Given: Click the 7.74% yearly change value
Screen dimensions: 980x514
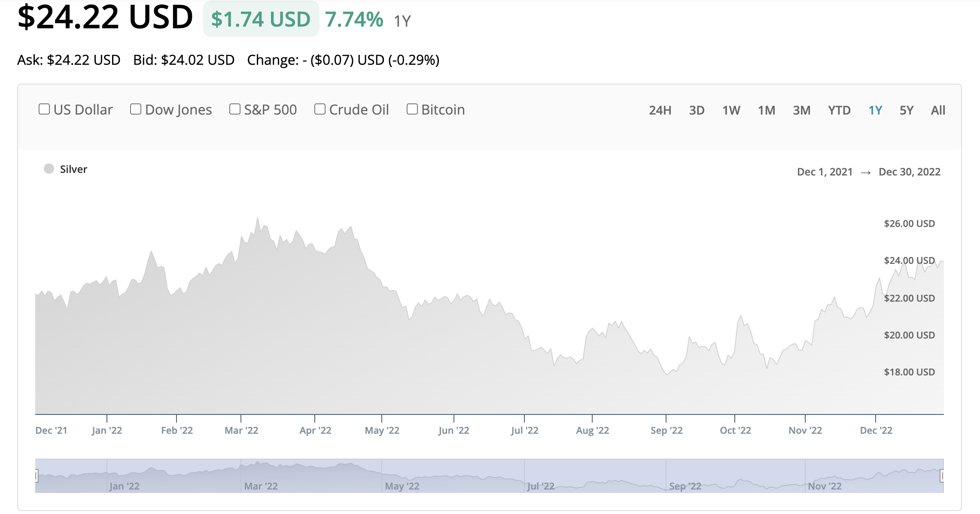Looking at the screenshot, I should coord(354,19).
